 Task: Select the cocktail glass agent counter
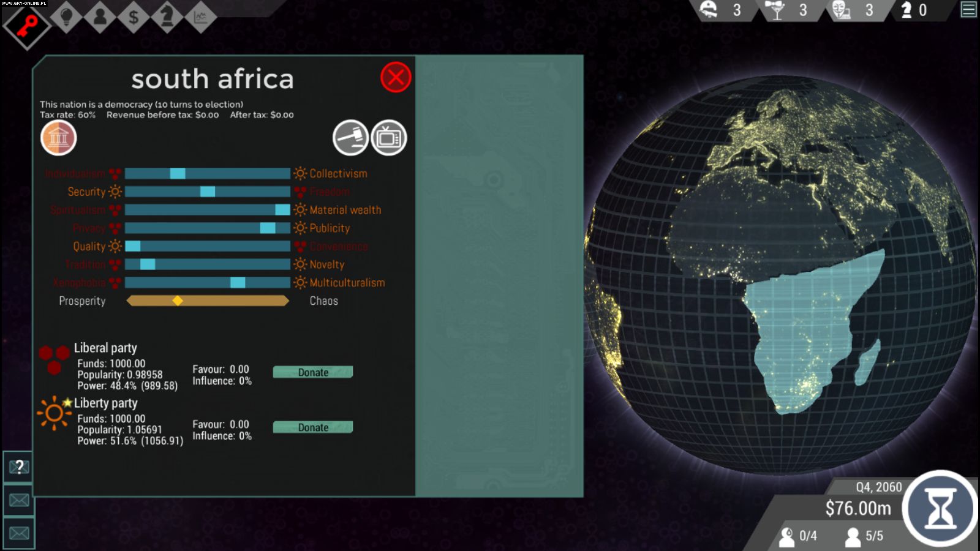pyautogui.click(x=776, y=10)
